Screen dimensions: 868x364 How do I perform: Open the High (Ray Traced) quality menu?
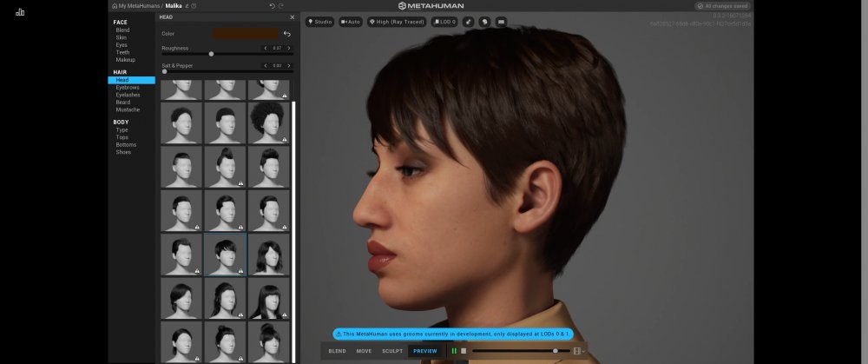[395, 22]
